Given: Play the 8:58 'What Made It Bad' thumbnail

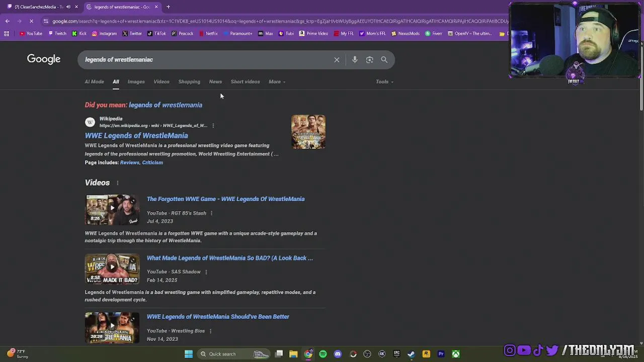Looking at the screenshot, I should tap(112, 268).
